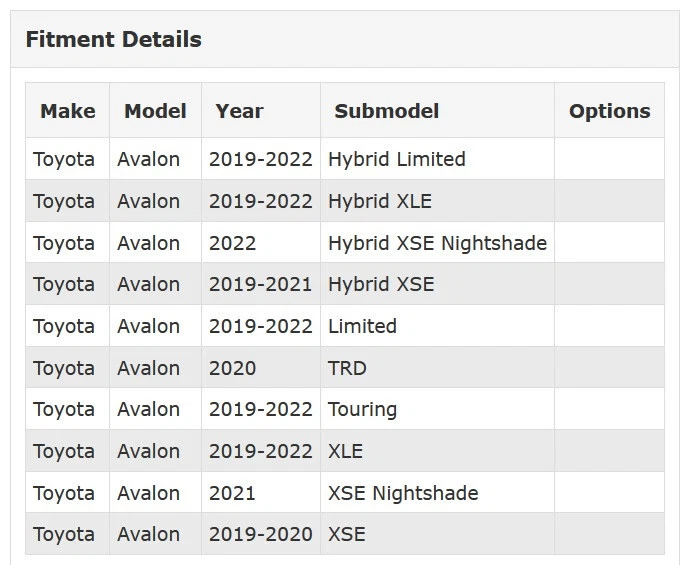
Task: Click Toyota in the Hybrid Limited row
Action: [64, 159]
